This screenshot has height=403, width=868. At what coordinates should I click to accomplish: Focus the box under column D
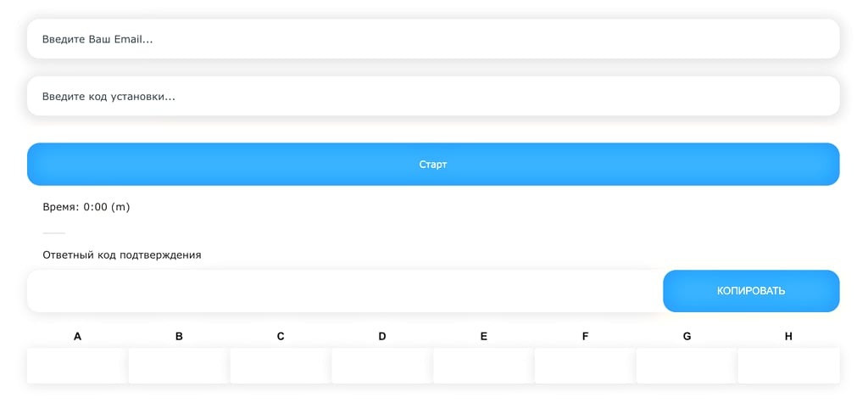382,366
